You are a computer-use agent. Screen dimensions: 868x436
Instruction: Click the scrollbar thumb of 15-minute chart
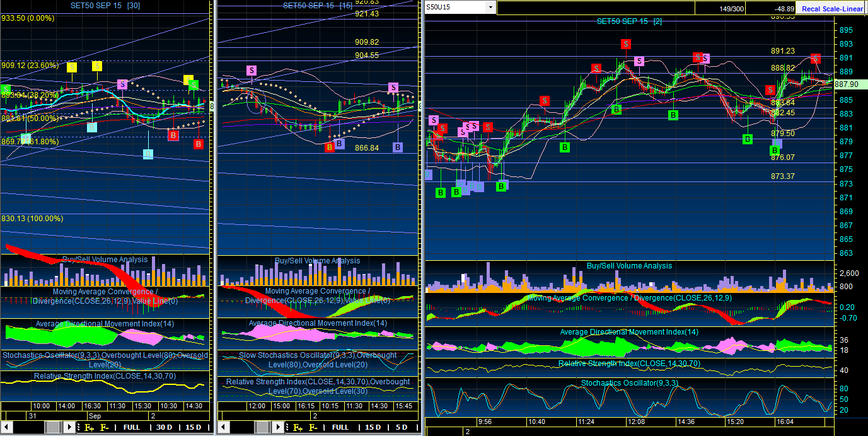point(263,427)
